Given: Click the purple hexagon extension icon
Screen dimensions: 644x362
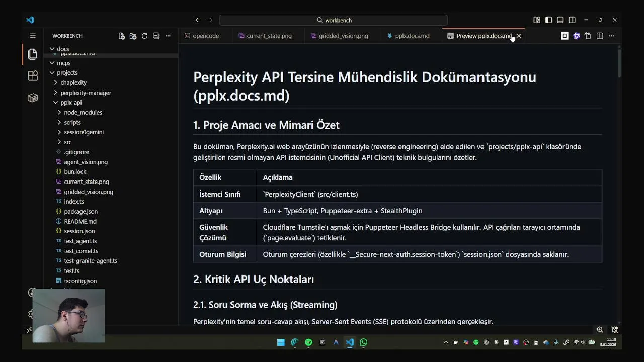Looking at the screenshot, I should tap(577, 36).
